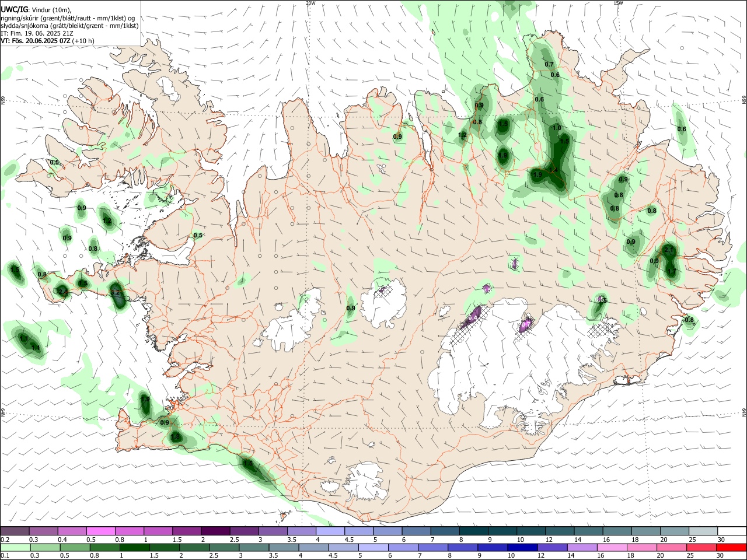Image resolution: width=747 pixels, height=560 pixels.
Task: Click the 1.7 precipitation value in the east
Action: pos(671,271)
